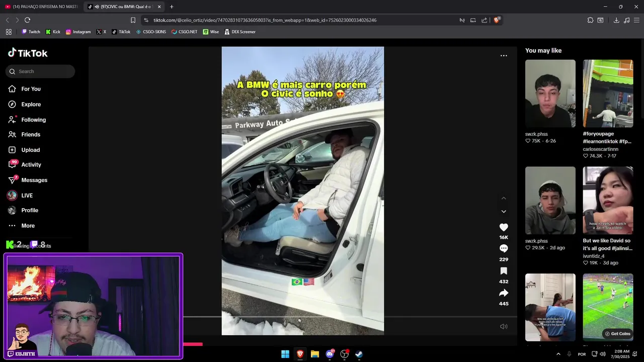644x362 pixels.
Task: Switch to the PALHAÇO ENFISEMA YouTube tab
Action: point(41,7)
